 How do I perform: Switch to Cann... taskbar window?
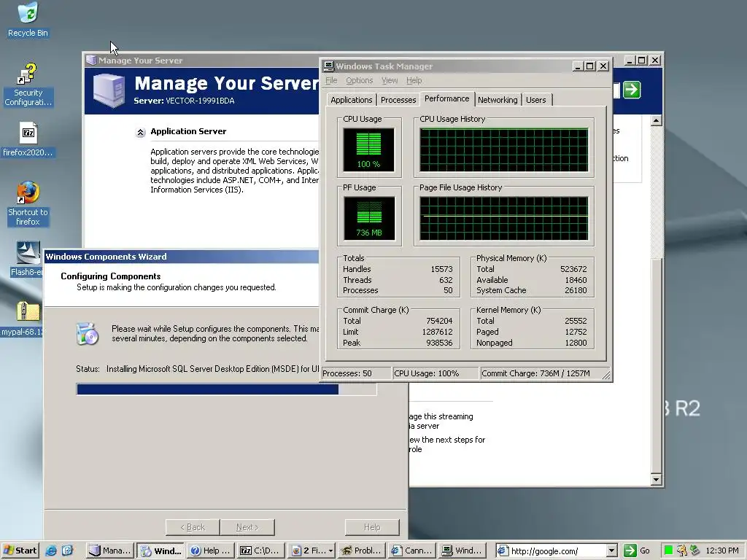coord(413,551)
